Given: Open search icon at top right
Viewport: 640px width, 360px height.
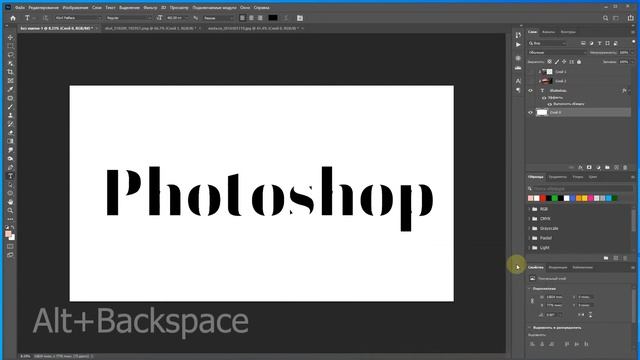Looking at the screenshot, I should coord(605,18).
